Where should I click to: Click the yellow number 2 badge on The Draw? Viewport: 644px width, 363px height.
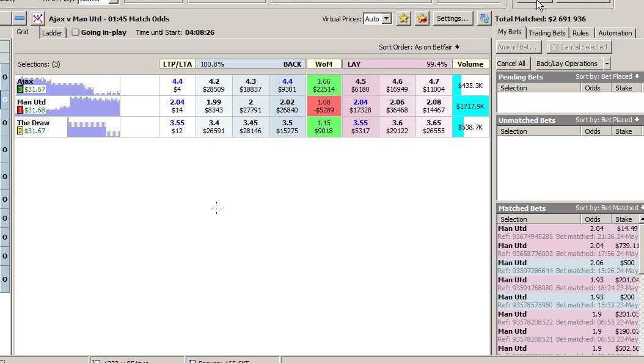pyautogui.click(x=20, y=131)
